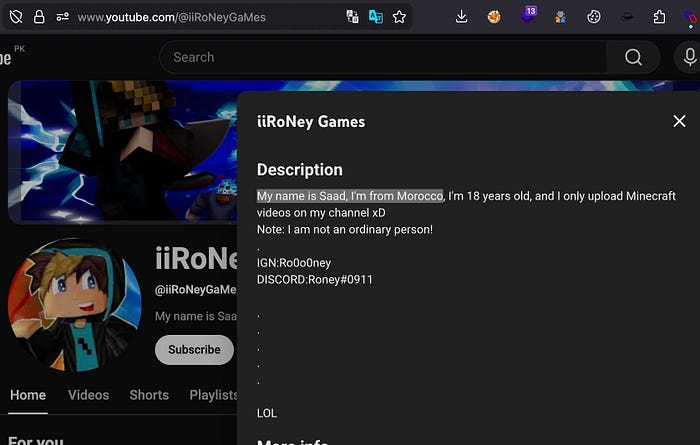Click the 'For you' section heading
Image resolution: width=700 pixels, height=445 pixels.
click(x=36, y=440)
